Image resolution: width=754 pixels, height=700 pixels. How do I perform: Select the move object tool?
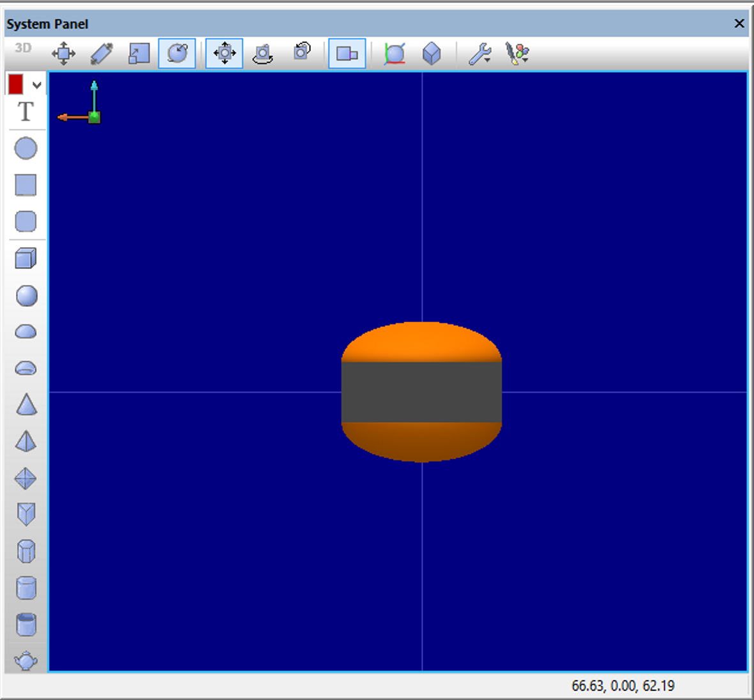(63, 54)
